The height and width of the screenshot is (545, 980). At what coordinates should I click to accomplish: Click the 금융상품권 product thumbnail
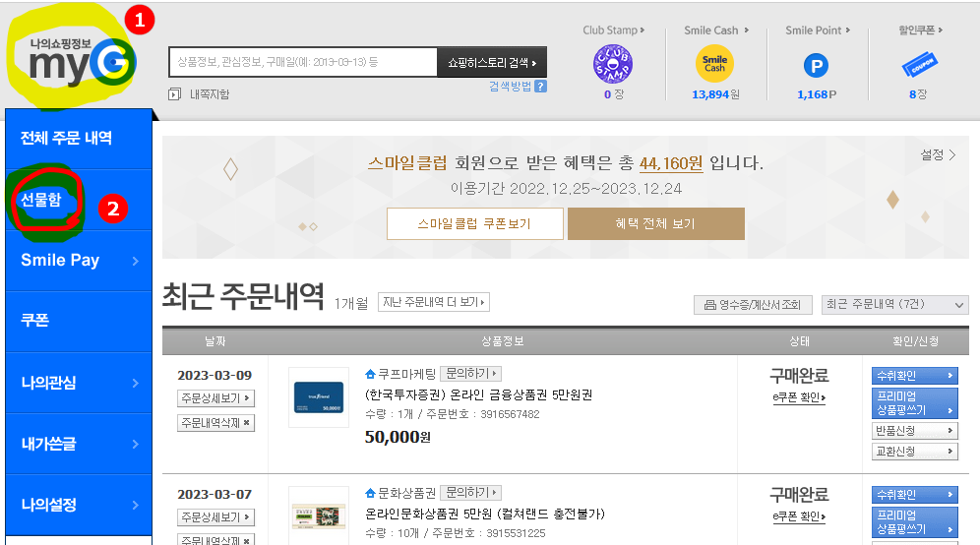tap(319, 397)
